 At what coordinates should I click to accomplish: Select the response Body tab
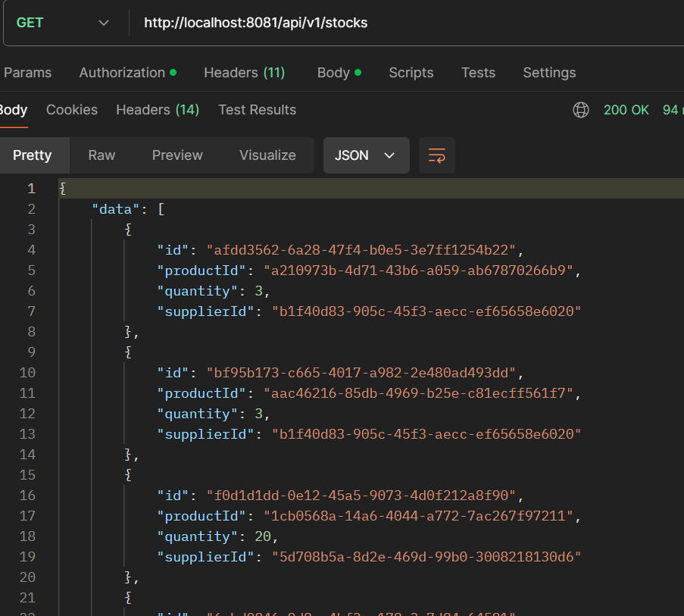click(x=14, y=110)
